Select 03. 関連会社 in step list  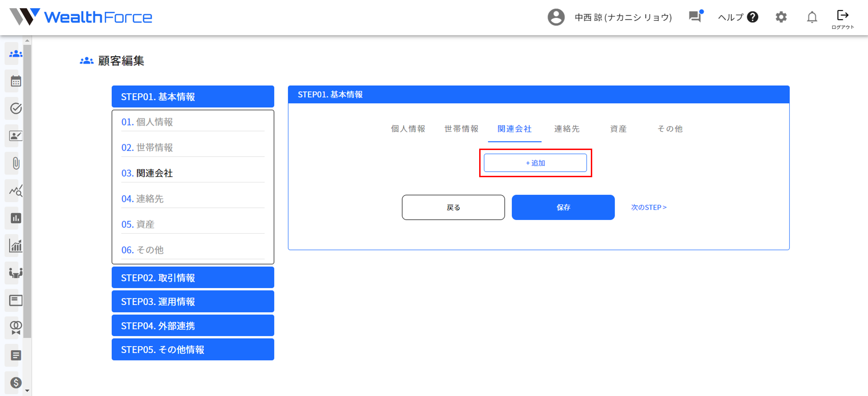pyautogui.click(x=193, y=173)
